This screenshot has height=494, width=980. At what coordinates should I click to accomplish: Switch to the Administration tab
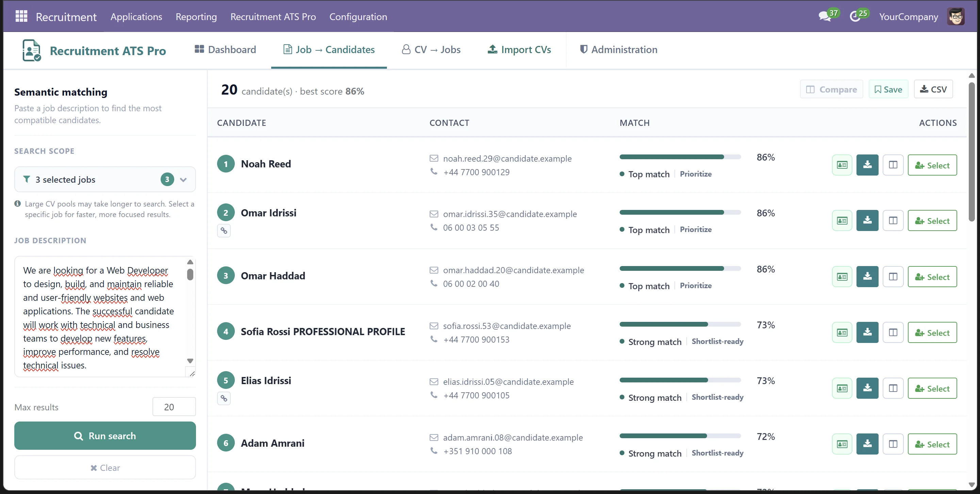(618, 49)
